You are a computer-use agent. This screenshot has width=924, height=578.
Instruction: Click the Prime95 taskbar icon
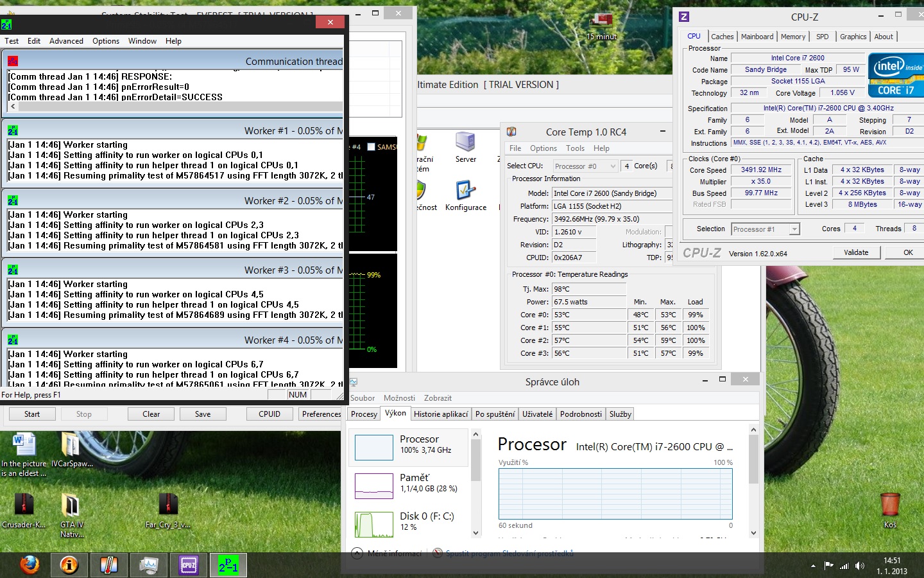(228, 565)
